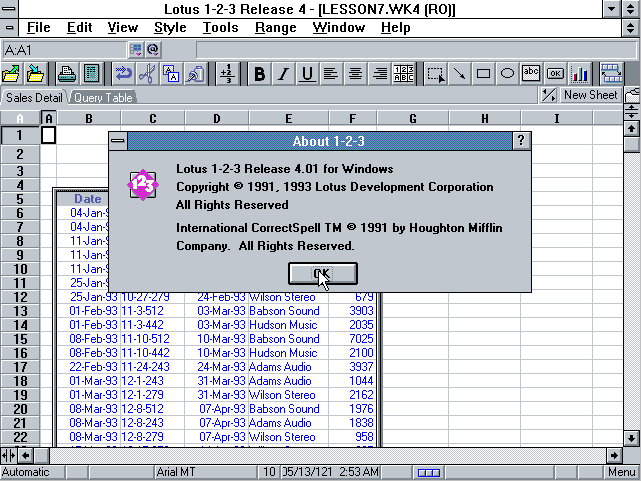
Task: Open the Navigator icon in edit line
Action: (x=136, y=50)
